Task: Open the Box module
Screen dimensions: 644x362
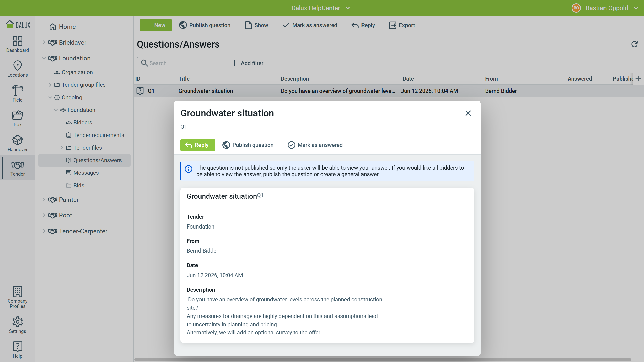Action: (17, 118)
